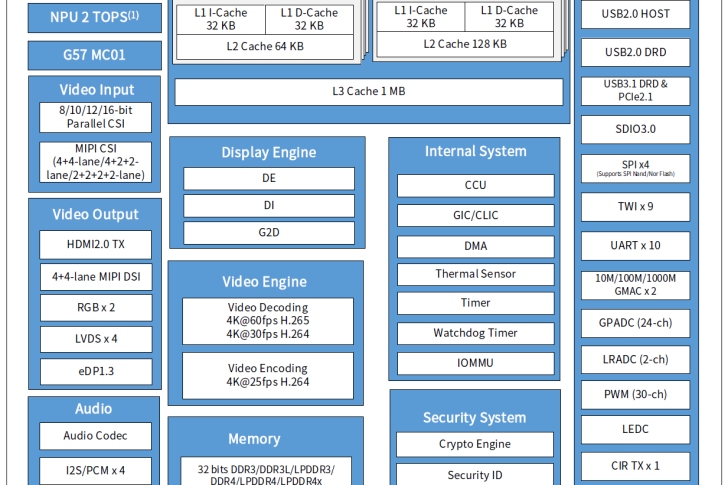
Task: Select the Video Encoding 4K@25fps box
Action: [268, 375]
